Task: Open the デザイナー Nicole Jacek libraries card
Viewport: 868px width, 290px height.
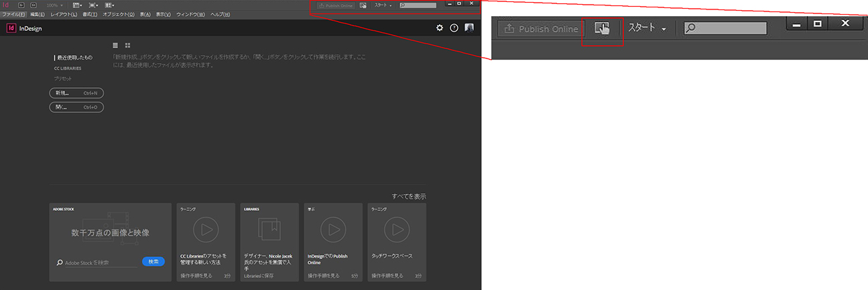Action: [269, 242]
